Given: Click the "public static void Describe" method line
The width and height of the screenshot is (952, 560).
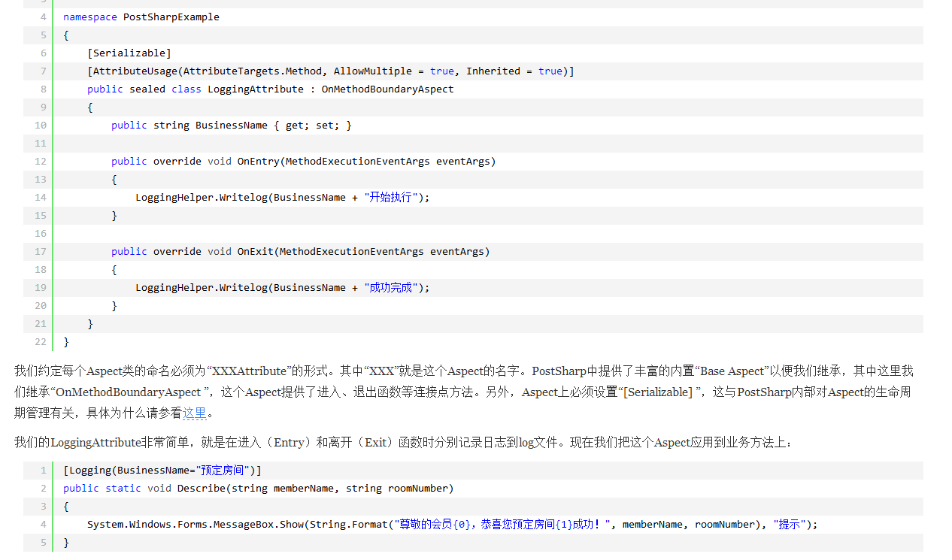Looking at the screenshot, I should point(259,488).
